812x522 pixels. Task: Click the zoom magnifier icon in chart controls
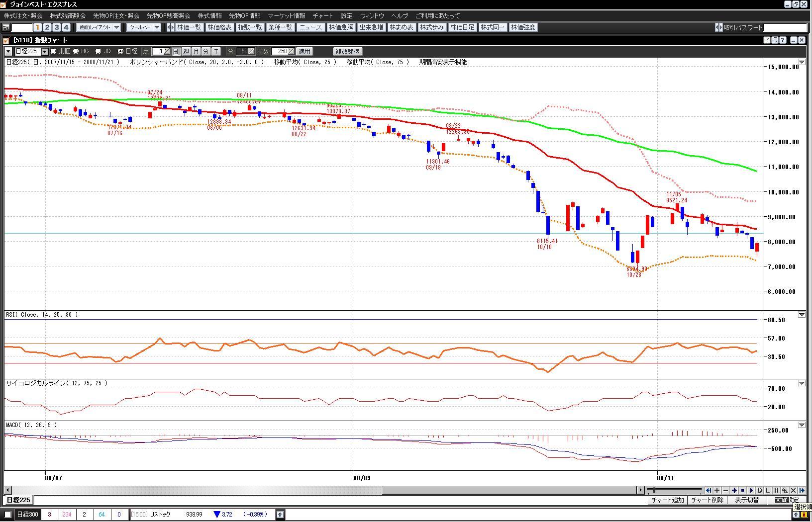click(x=785, y=490)
